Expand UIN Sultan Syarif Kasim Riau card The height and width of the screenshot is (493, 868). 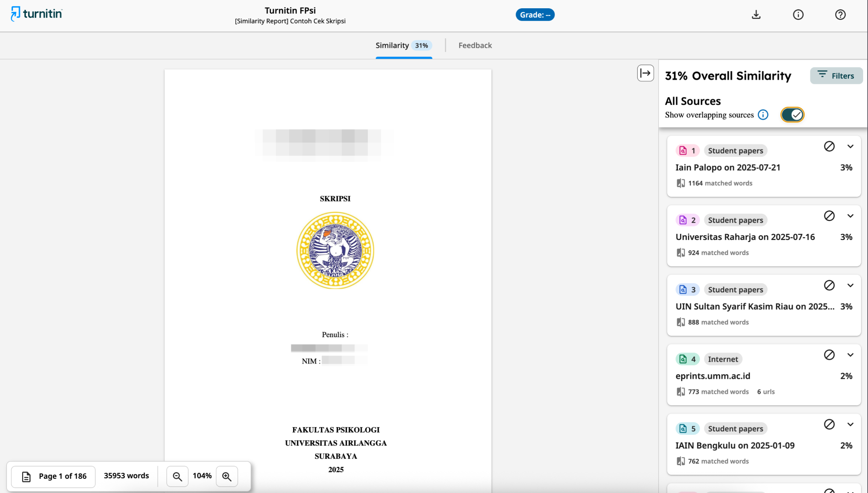click(850, 285)
